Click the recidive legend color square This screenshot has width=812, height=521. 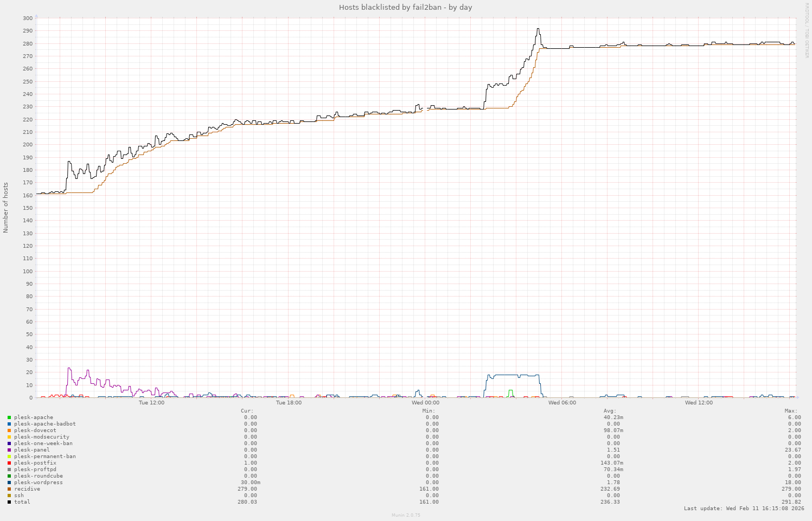coord(9,489)
